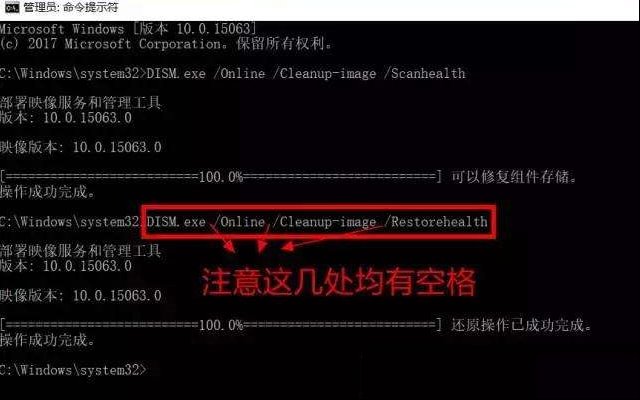Screen dimensions: 640x400
Task: Select the first 部署映像服务和管理工具 heading
Action: [x=80, y=102]
